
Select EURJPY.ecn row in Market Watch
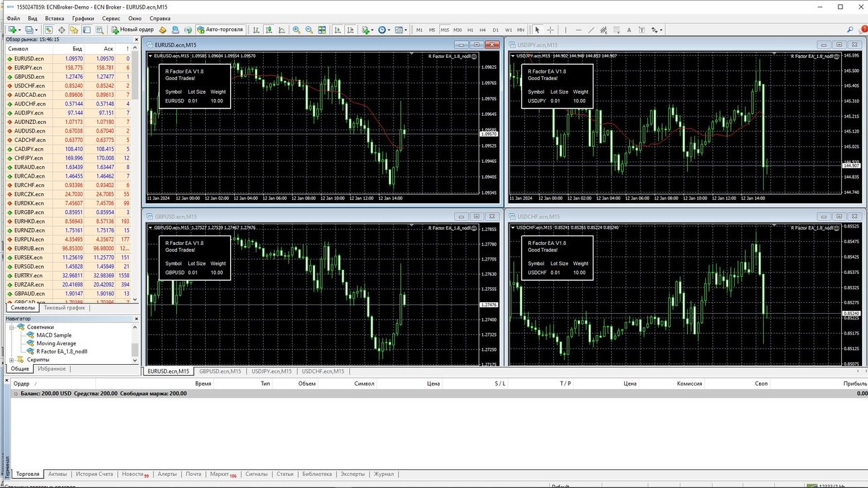click(68, 68)
